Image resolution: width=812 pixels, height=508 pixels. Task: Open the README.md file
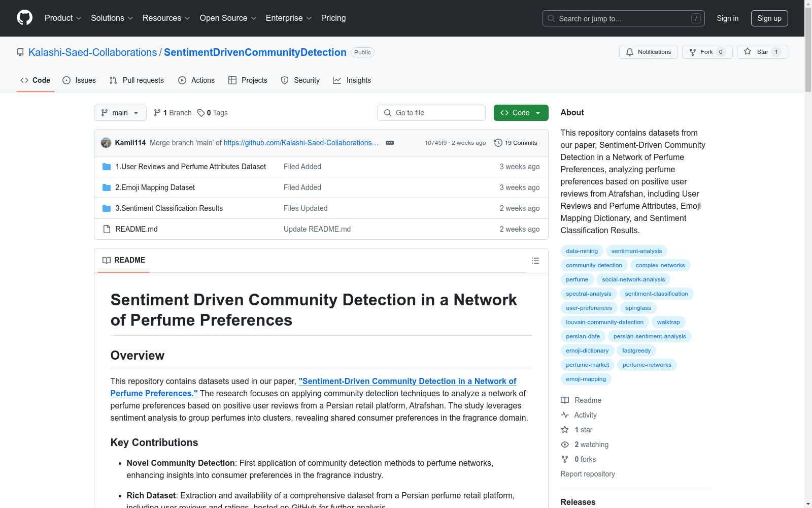tap(137, 229)
